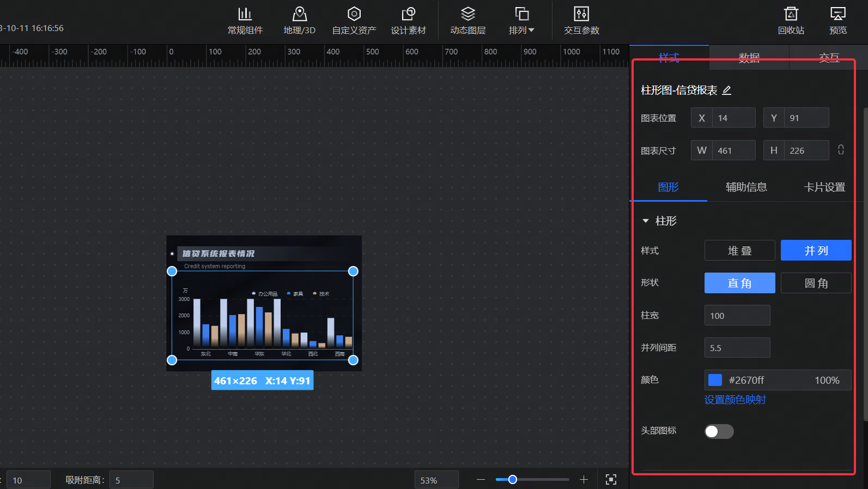Open the 53% zoom level box
This screenshot has height=489, width=868.
pos(436,480)
